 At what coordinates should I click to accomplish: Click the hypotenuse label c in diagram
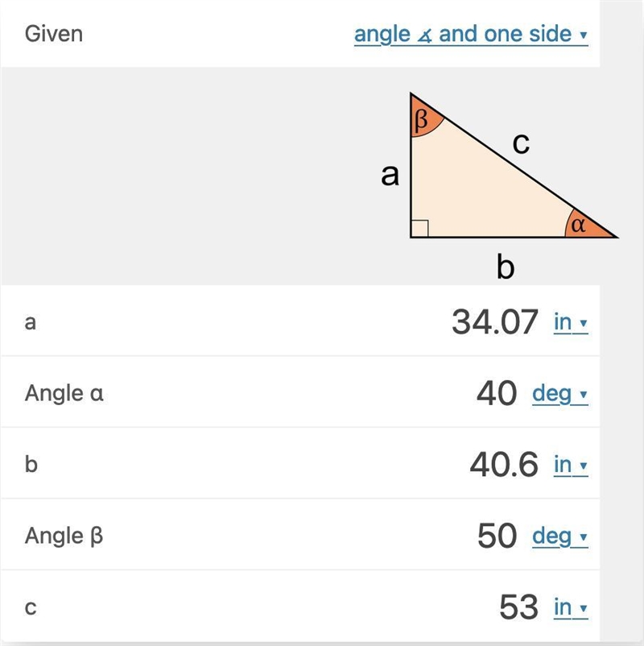pyautogui.click(x=521, y=143)
